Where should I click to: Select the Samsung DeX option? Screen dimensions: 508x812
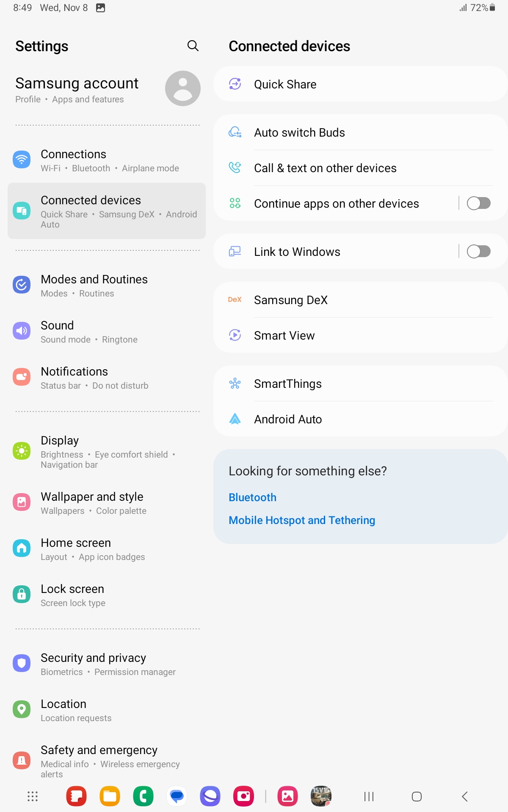tap(361, 300)
